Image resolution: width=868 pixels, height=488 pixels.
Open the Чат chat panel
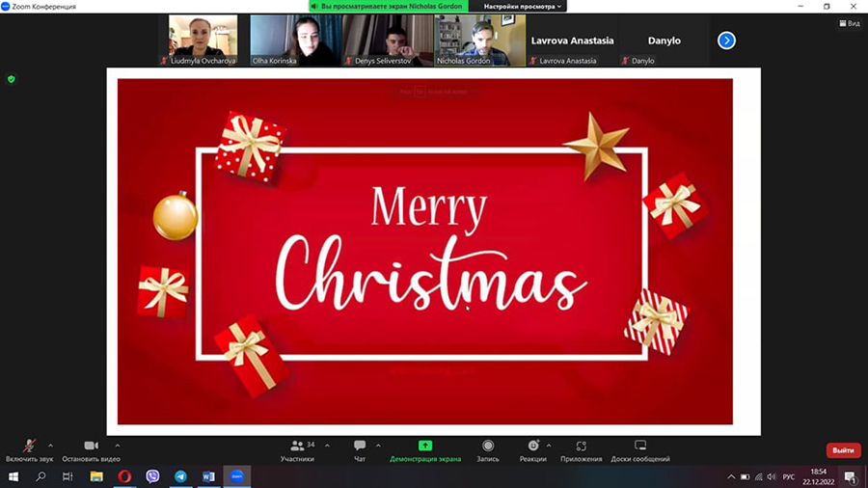pos(360,448)
